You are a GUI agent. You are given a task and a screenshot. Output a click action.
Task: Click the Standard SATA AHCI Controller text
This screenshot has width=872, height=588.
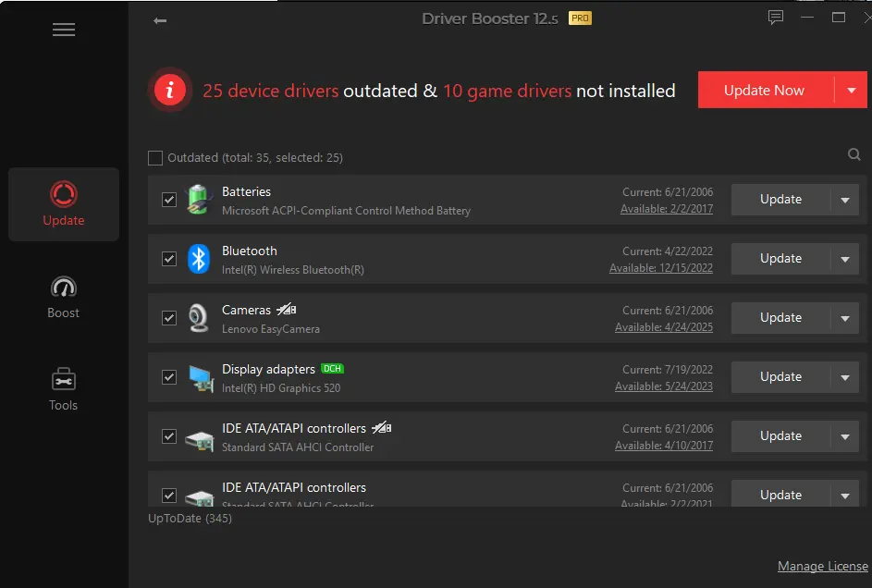(298, 447)
